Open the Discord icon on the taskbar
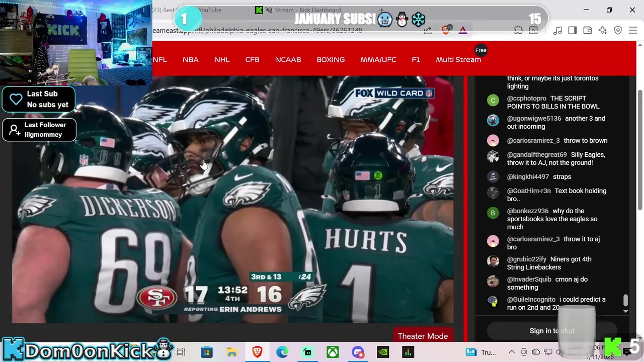 358,352
